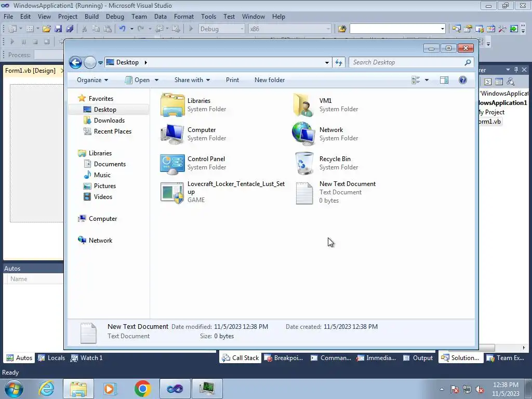Click the refresh button beside address bar
This screenshot has width=532, height=399.
[339, 62]
